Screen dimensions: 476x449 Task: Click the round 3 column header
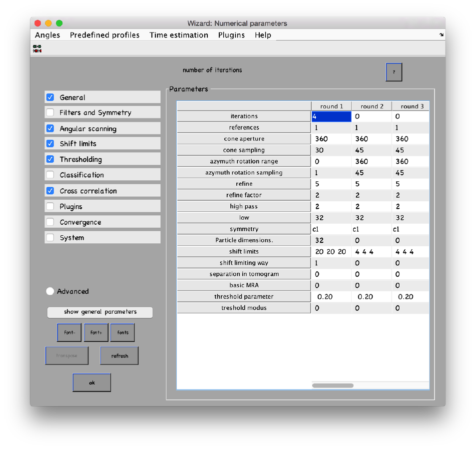[411, 106]
